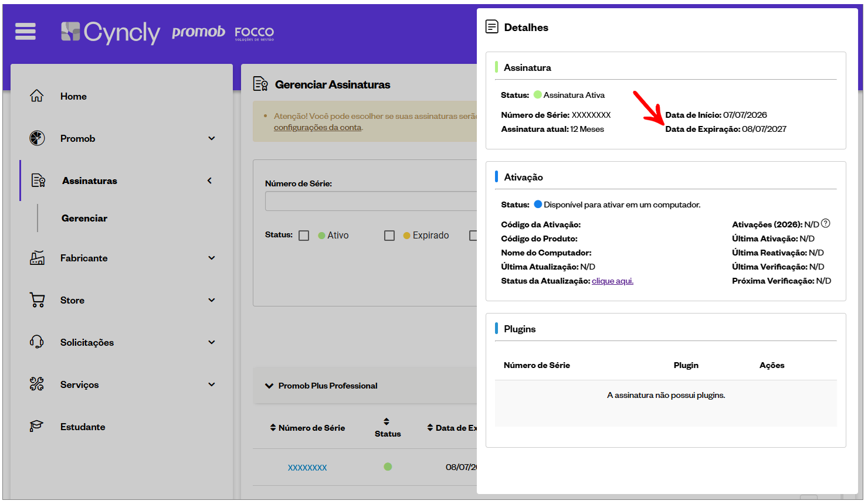This screenshot has width=868, height=504.
Task: Expand the Promob sidebar submenu chevron
Action: point(212,138)
